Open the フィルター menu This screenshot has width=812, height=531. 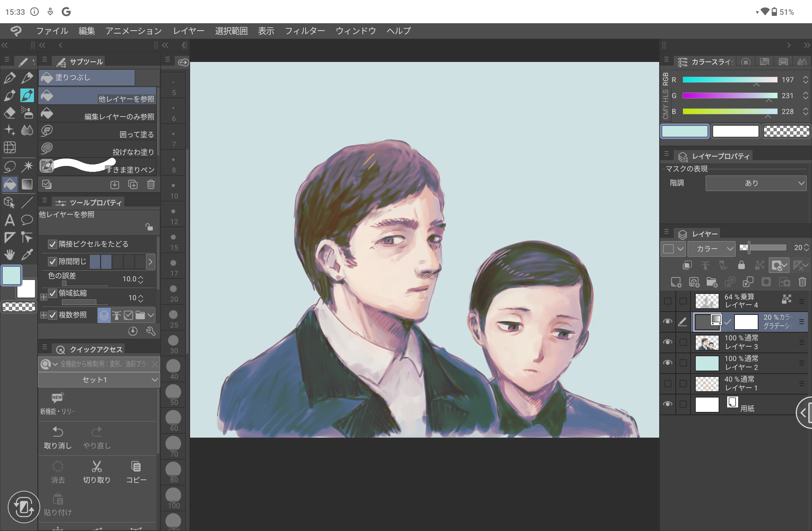(305, 31)
